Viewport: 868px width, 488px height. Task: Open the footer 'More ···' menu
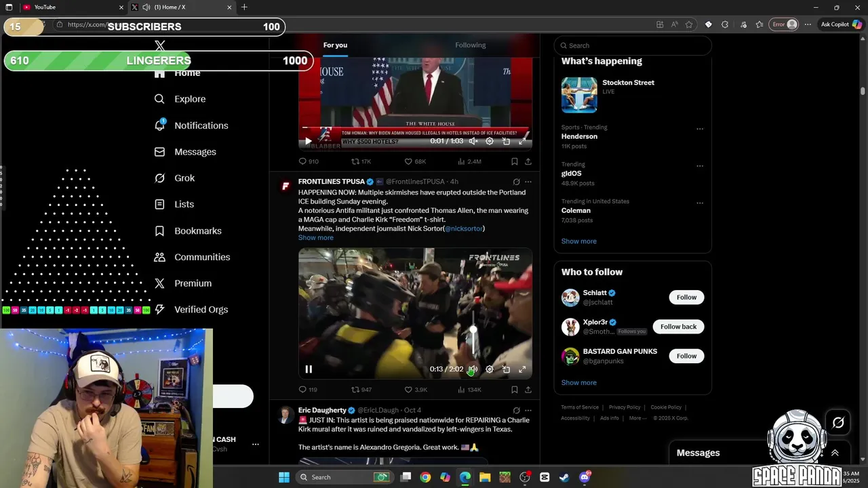pyautogui.click(x=638, y=418)
